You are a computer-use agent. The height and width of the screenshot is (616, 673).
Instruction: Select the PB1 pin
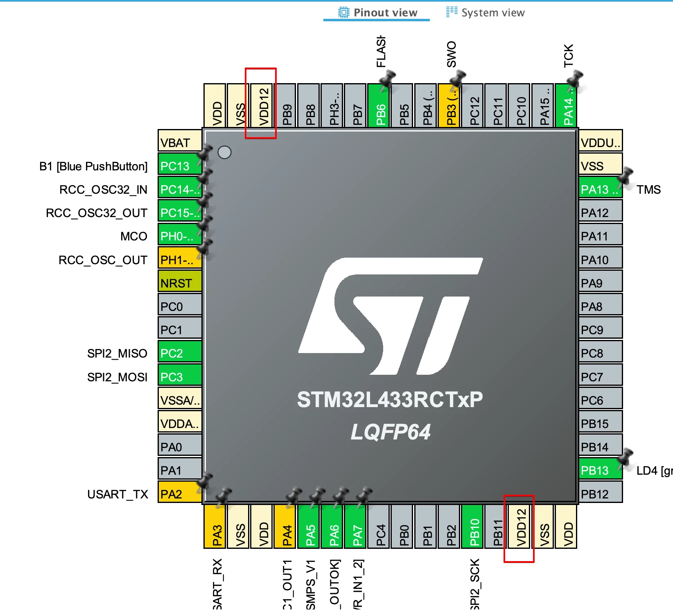(425, 526)
